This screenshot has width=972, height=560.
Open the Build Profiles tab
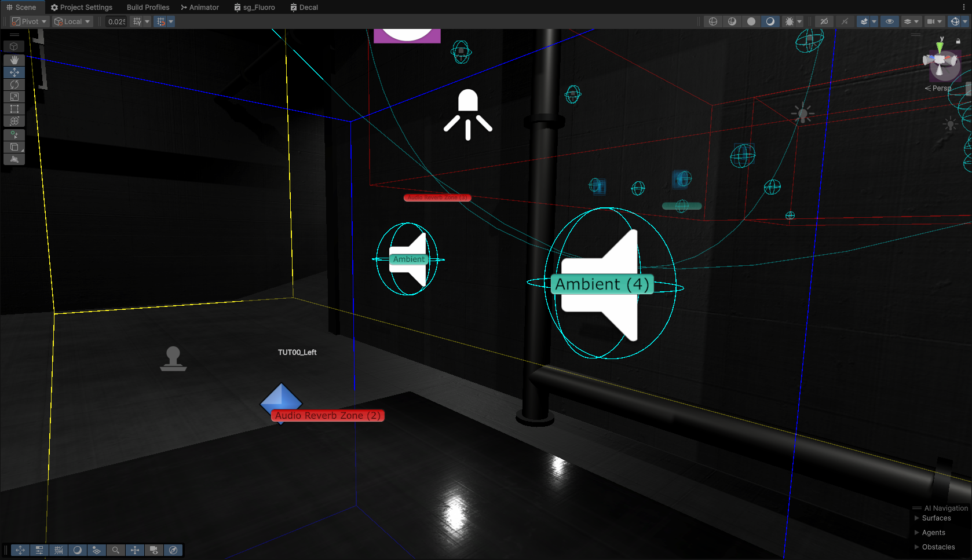(148, 7)
